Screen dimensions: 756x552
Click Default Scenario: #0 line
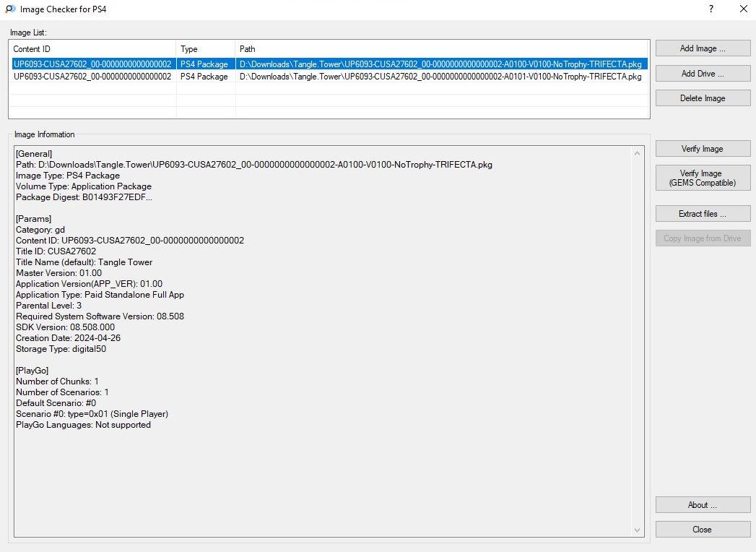click(x=56, y=403)
